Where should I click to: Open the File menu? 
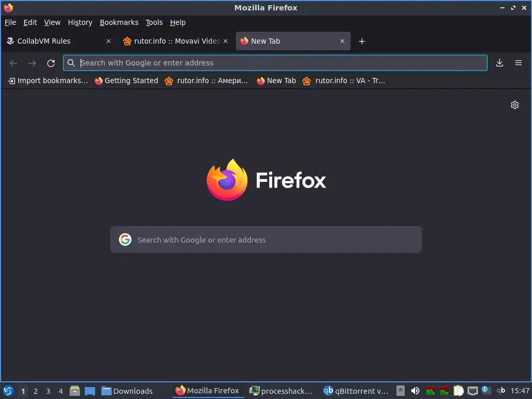tap(10, 22)
